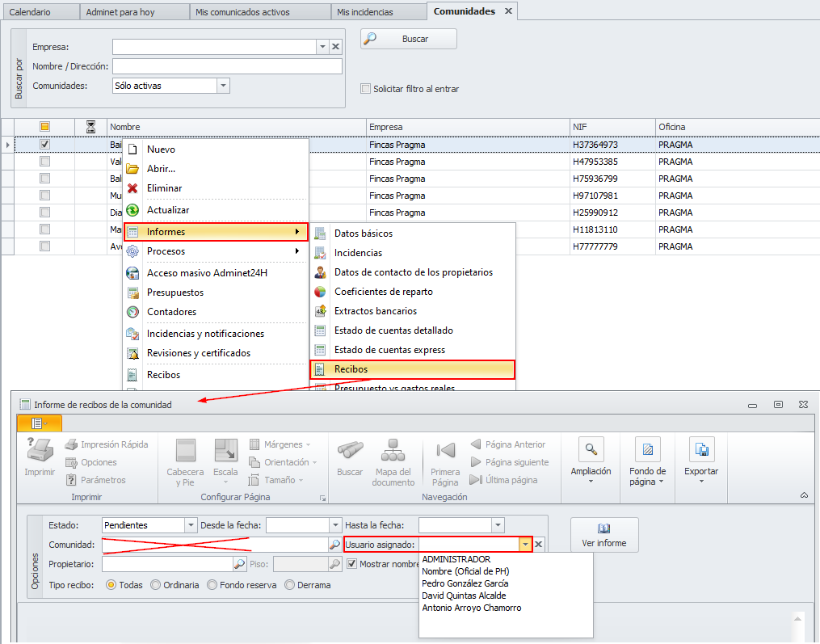This screenshot has width=820, height=644.
Task: Click the Imprimir printer icon
Action: pyautogui.click(x=40, y=450)
